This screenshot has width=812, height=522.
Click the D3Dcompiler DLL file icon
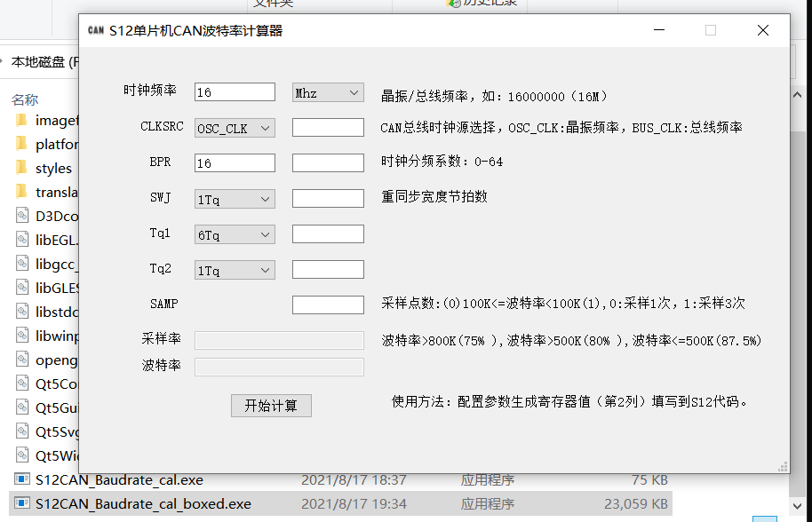coord(21,215)
